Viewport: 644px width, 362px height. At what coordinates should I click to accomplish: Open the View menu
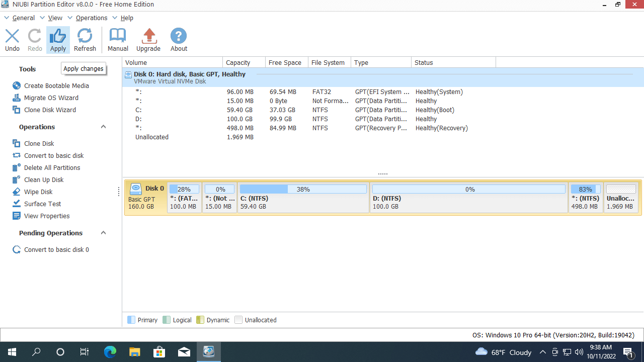55,18
